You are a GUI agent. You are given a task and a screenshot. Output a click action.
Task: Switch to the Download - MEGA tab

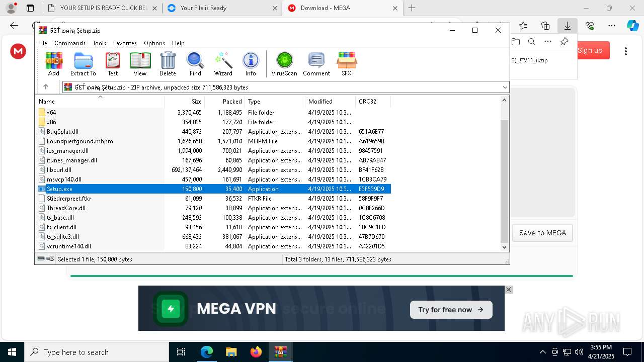342,8
